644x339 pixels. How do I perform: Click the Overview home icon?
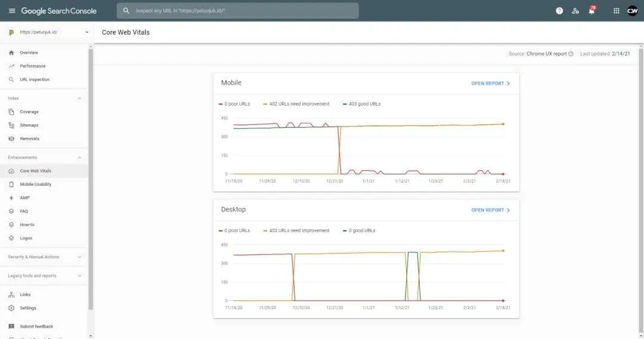11,53
